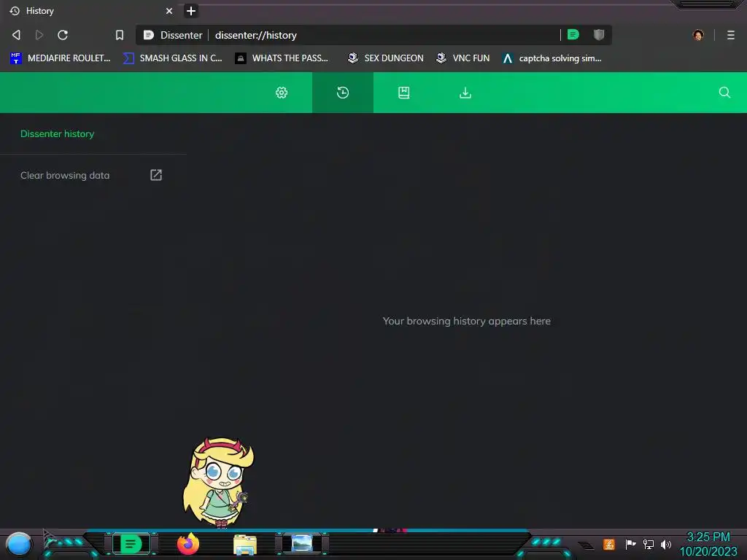This screenshot has height=560, width=747.
Task: Search history with magnifier icon
Action: (724, 93)
